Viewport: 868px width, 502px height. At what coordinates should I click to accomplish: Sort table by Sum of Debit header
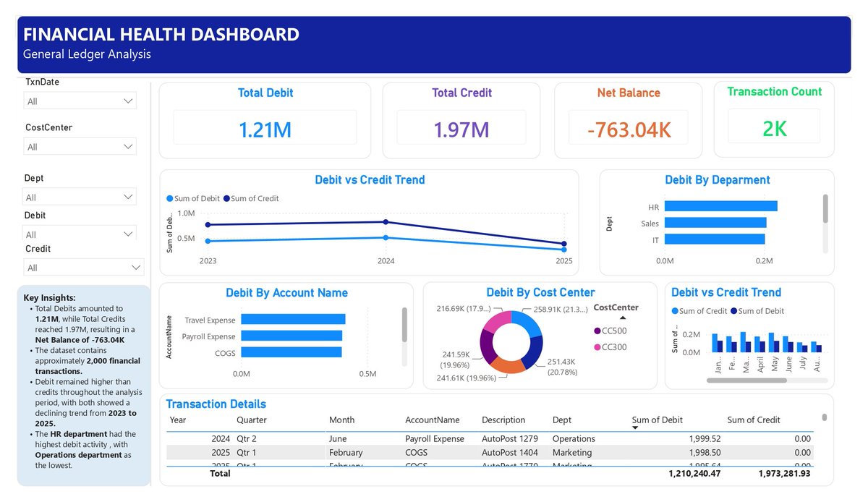(657, 420)
